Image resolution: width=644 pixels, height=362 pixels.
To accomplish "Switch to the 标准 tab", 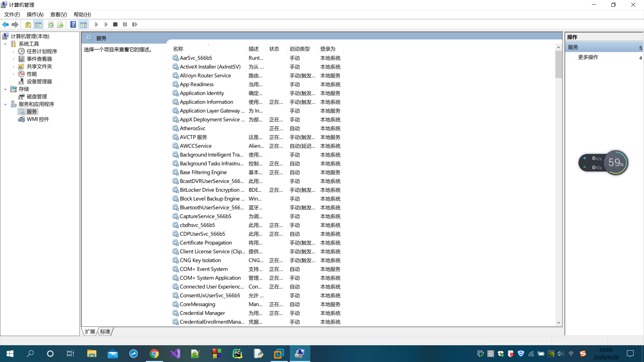I will [x=105, y=331].
